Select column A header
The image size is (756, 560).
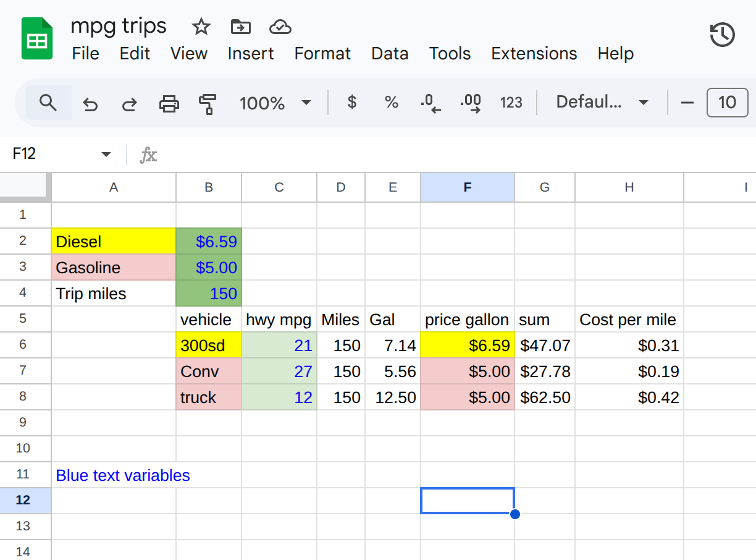(114, 187)
